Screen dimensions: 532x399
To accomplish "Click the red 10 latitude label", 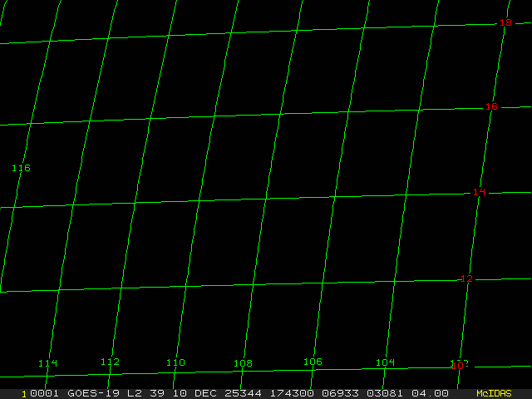I will tap(456, 365).
